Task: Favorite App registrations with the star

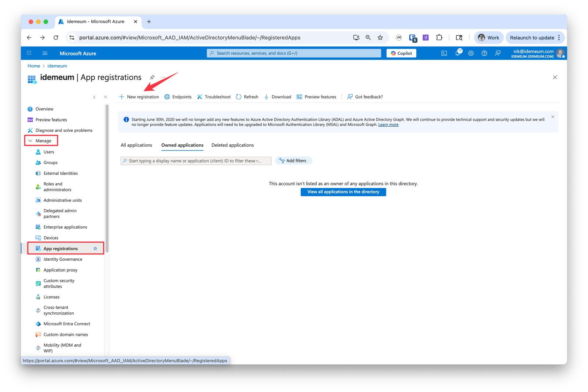Action: (95, 248)
